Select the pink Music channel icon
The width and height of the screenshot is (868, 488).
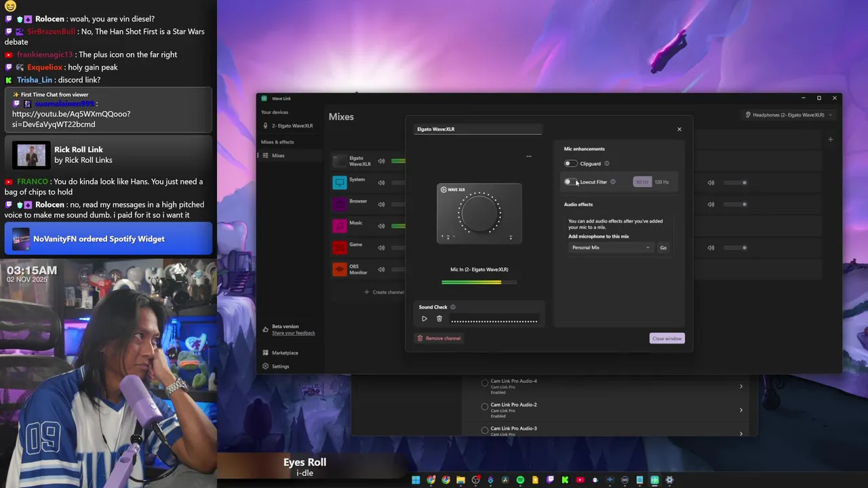(340, 226)
